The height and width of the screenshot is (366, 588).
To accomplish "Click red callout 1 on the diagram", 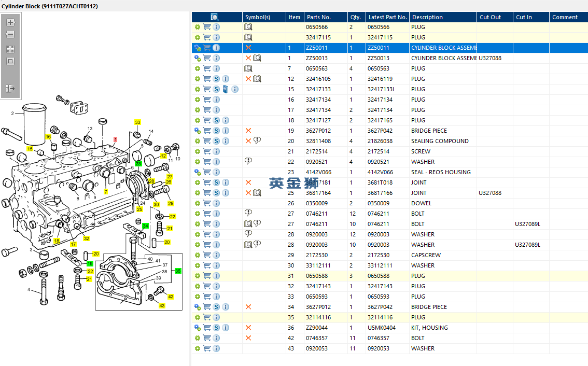I will coord(116,139).
